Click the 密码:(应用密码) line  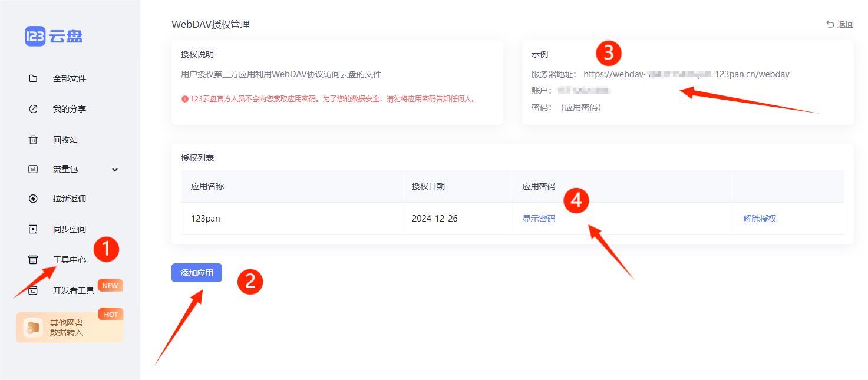(566, 107)
